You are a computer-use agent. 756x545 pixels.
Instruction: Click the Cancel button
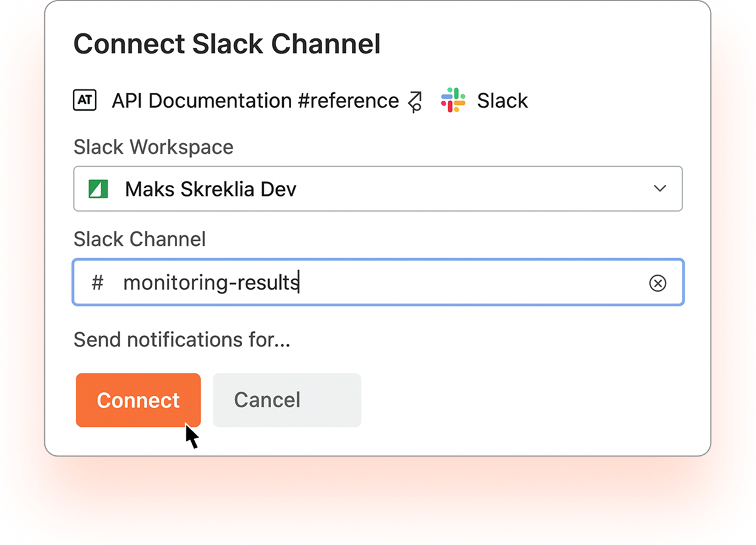[x=286, y=400]
